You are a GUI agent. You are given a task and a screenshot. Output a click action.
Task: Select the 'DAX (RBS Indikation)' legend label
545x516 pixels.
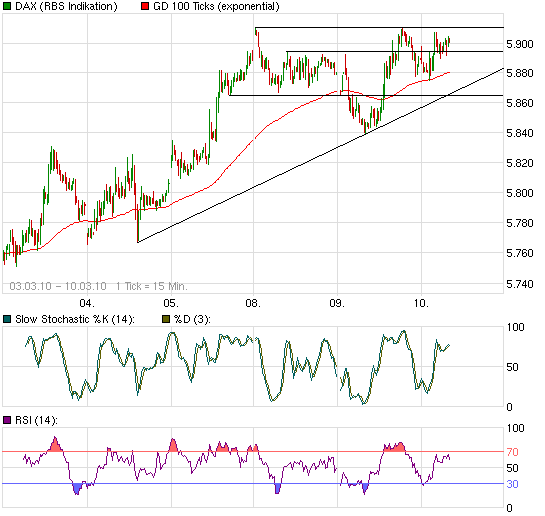pos(66,6)
